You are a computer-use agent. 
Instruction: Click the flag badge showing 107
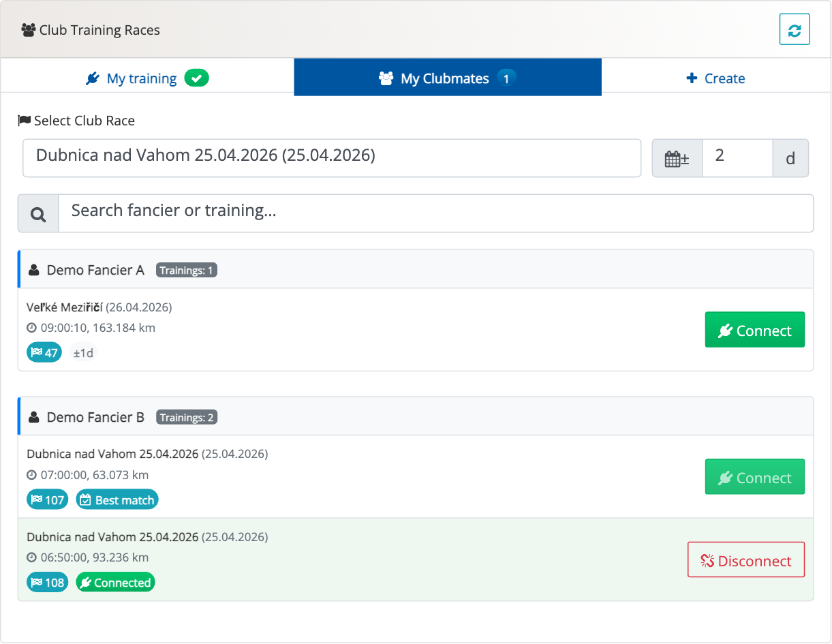[48, 500]
